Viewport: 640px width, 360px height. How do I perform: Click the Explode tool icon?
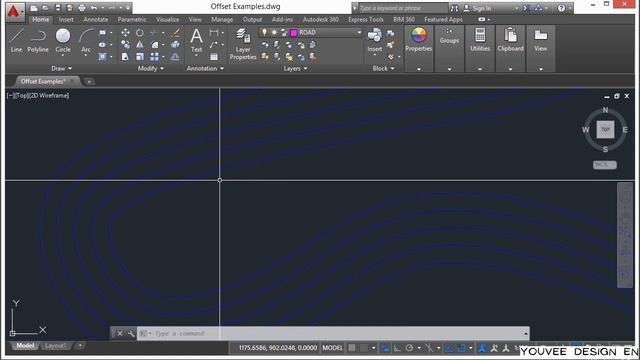[176, 44]
